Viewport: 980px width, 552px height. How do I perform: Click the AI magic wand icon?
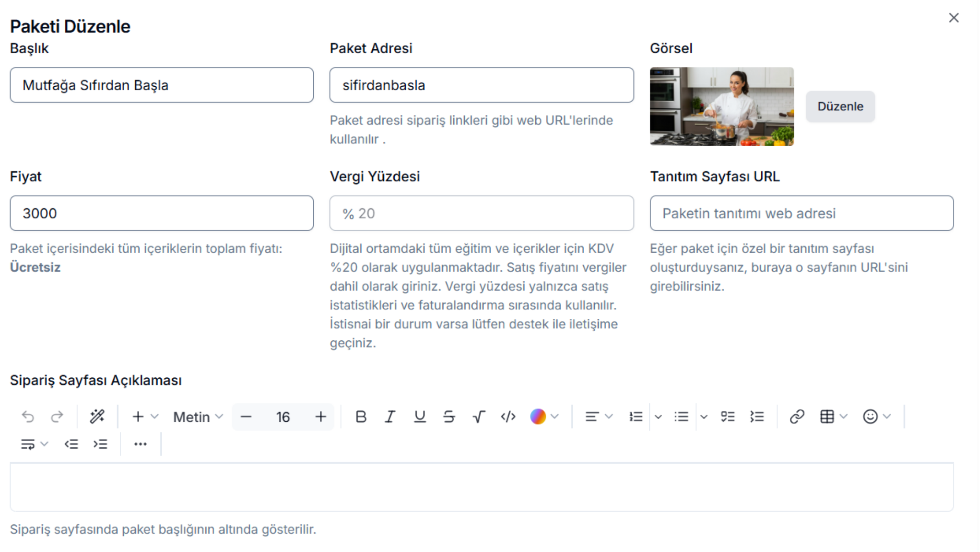coord(97,416)
